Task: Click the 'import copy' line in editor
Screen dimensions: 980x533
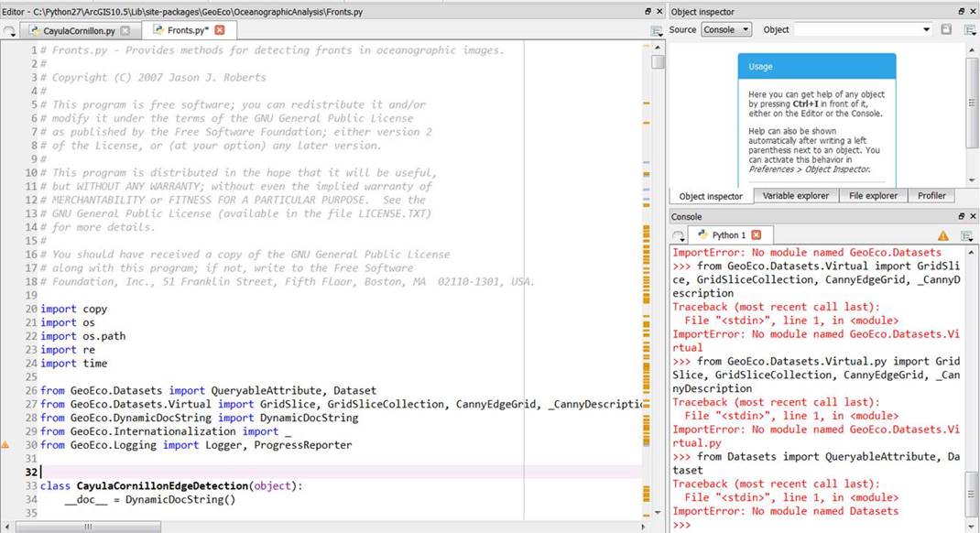Action: (x=74, y=309)
